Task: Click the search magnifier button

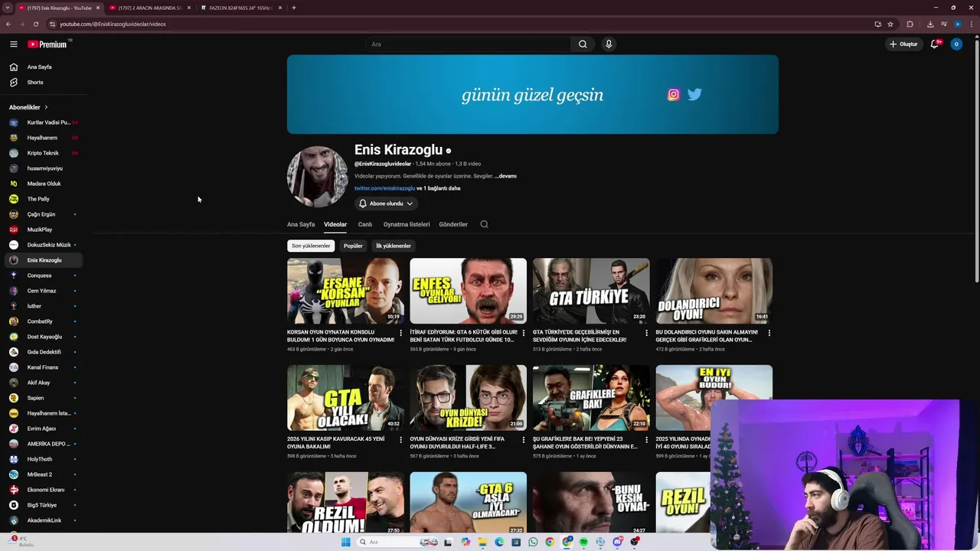Action: (x=583, y=44)
